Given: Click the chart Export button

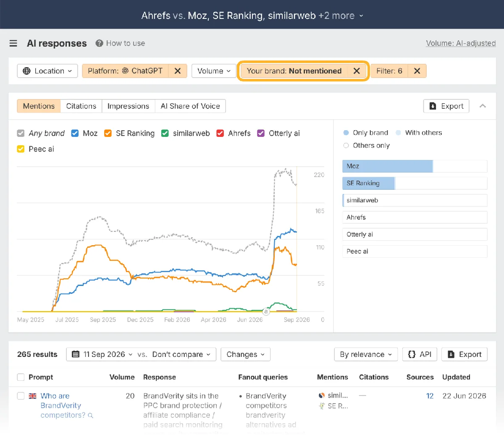Looking at the screenshot, I should pos(446,106).
